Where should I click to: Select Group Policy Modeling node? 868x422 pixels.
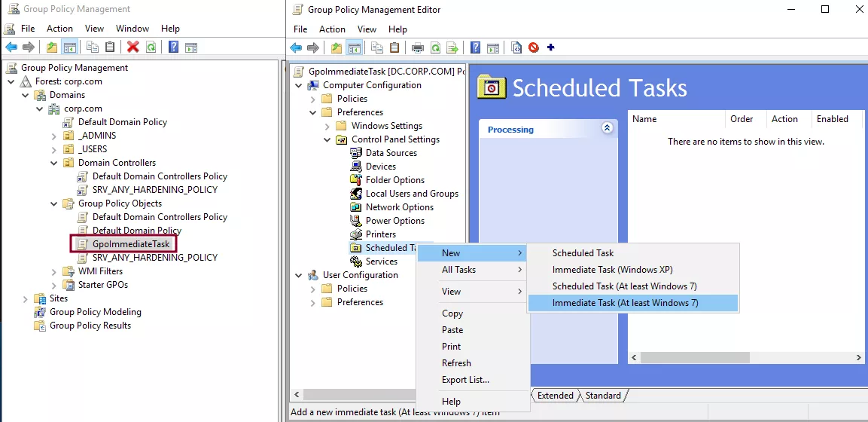(x=95, y=312)
